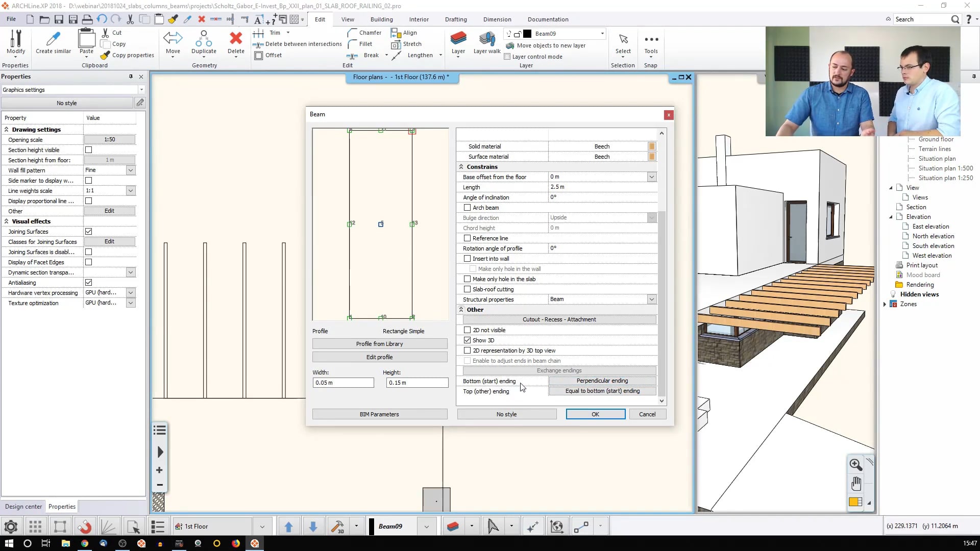980x551 pixels.
Task: Go up one floor with blue arrow
Action: [288, 527]
